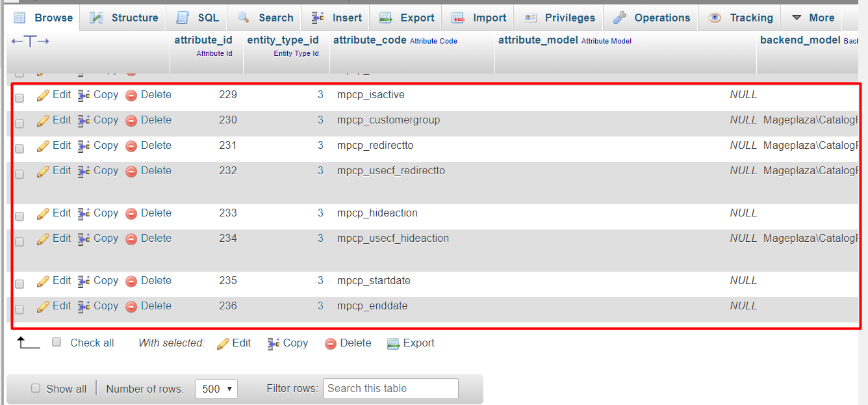Tick the checkbox for row 229
Viewport: 868px width, 405px height.
[19, 98]
